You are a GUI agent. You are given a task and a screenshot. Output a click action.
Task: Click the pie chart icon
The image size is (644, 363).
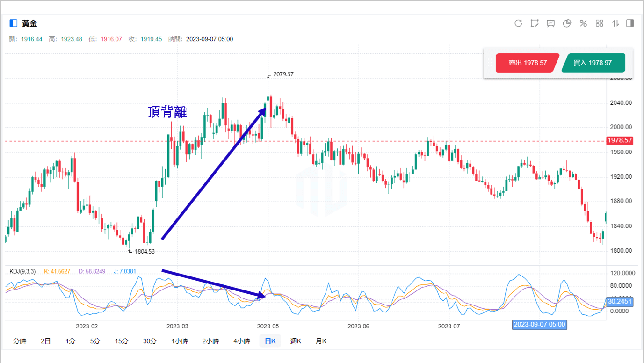pyautogui.click(x=567, y=23)
